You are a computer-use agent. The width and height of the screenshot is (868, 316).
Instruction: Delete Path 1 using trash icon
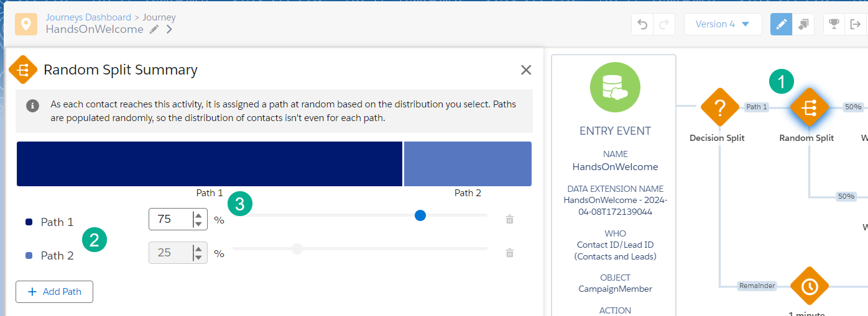[510, 219]
